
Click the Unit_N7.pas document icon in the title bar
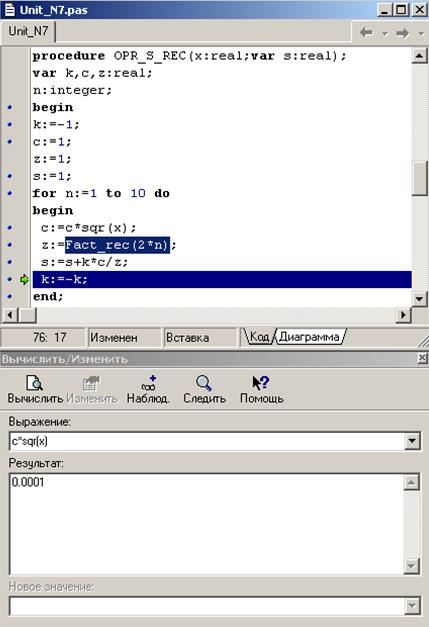(9, 10)
